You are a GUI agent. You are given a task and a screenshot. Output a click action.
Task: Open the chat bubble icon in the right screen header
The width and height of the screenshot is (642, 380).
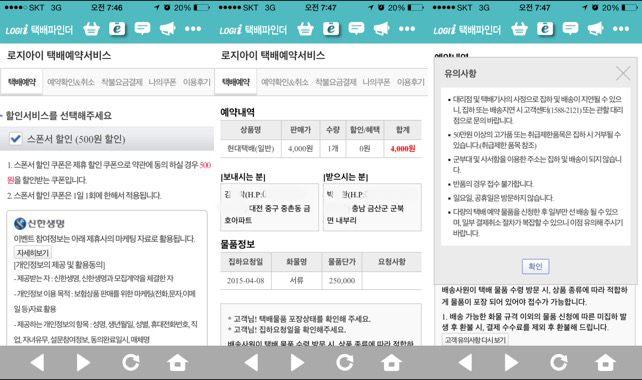(x=570, y=29)
